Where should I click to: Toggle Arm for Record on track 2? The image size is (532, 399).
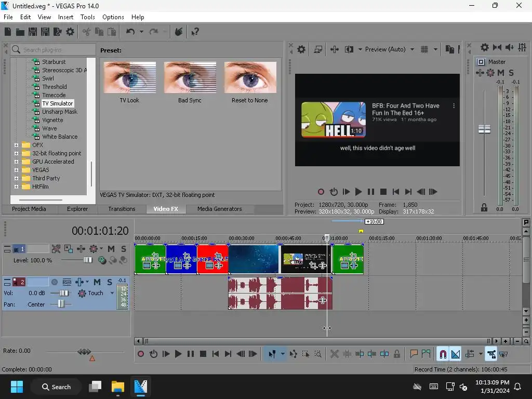[x=54, y=282]
